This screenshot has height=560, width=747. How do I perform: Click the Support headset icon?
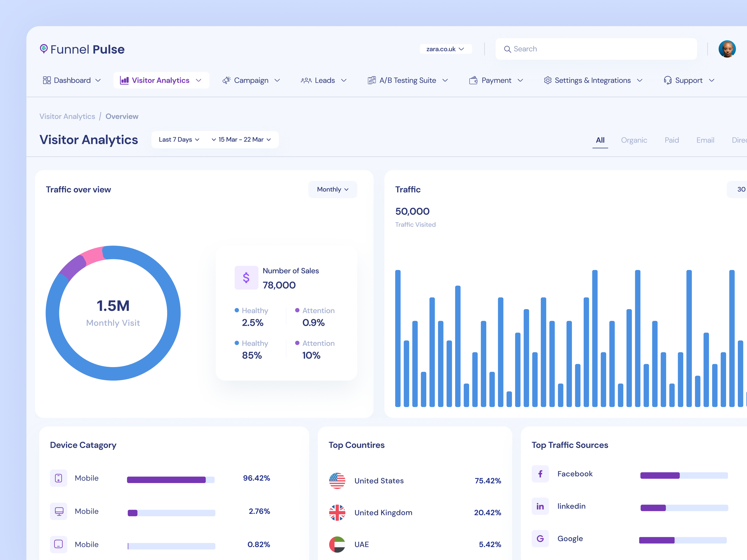point(668,80)
